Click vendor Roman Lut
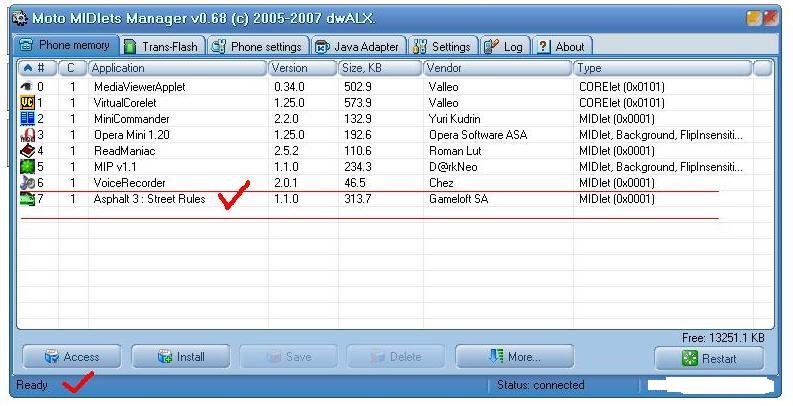The height and width of the screenshot is (406, 793). click(455, 151)
